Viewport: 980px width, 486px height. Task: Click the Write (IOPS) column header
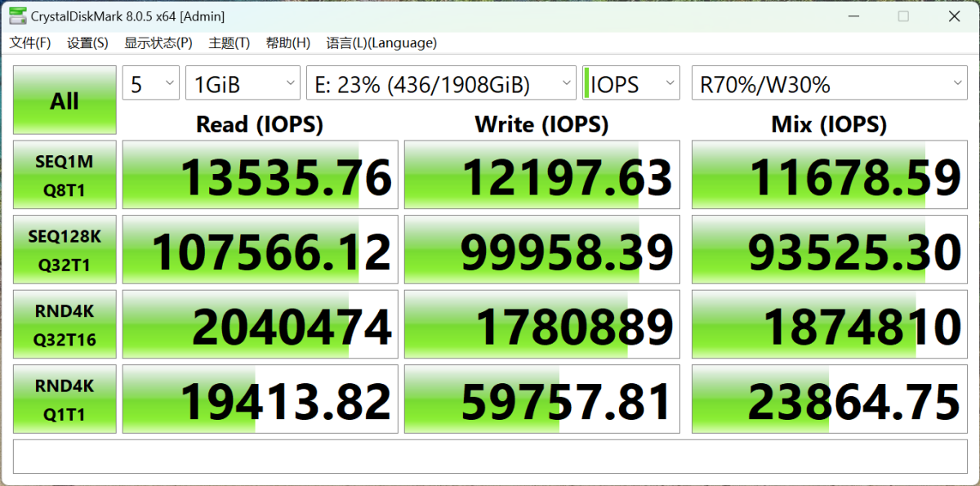pyautogui.click(x=541, y=124)
